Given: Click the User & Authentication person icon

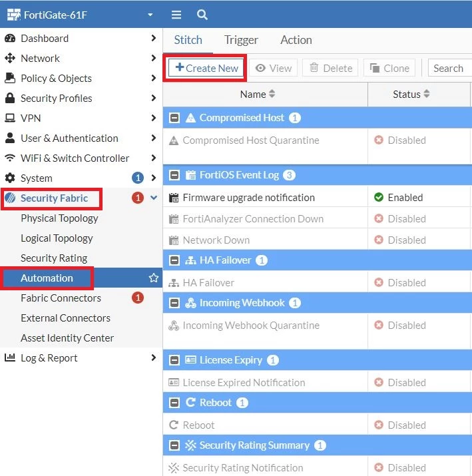Looking at the screenshot, I should pos(10,138).
